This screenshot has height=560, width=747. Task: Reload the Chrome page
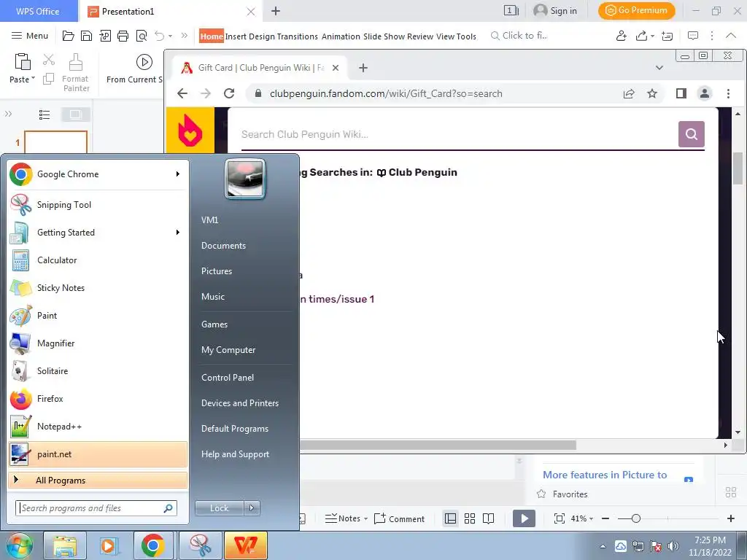tap(229, 93)
